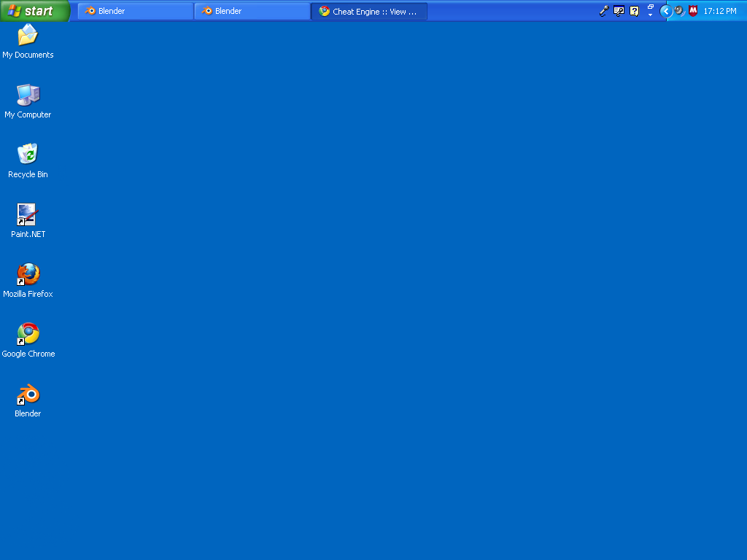Open the Cheat Engine browser window from taskbar
The height and width of the screenshot is (560, 747).
[x=369, y=11]
